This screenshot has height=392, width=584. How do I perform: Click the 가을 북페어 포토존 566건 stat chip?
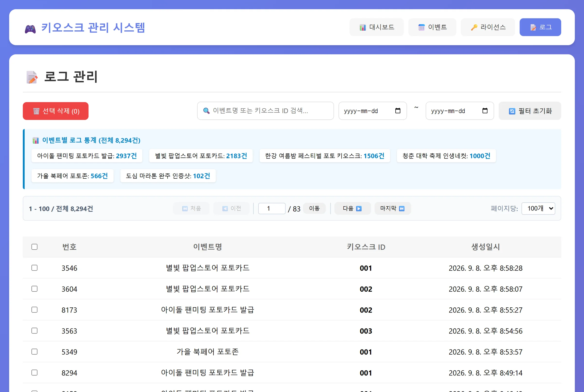[x=72, y=176]
